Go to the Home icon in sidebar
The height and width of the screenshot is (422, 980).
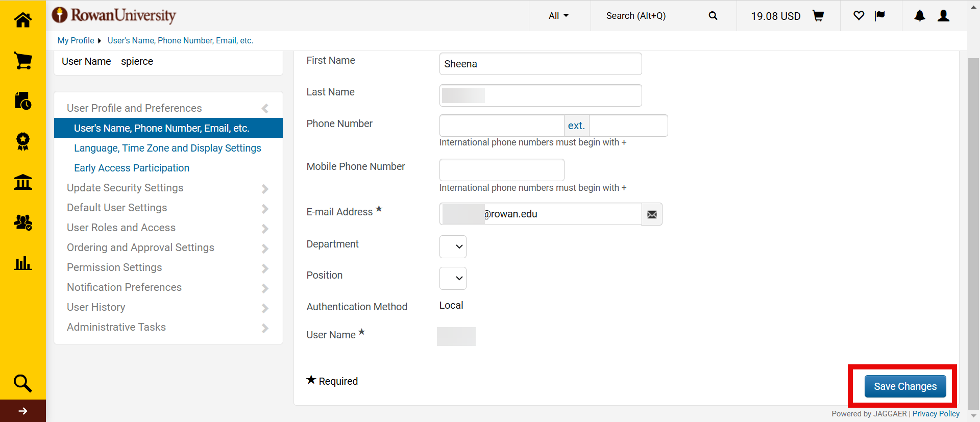coord(23,20)
